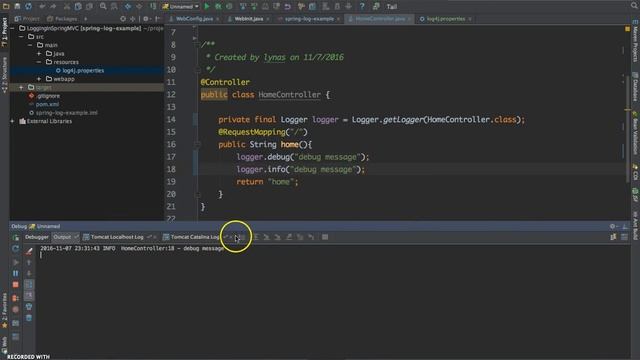Viewport: 640px width, 360px height.
Task: Switch to the WebInit.java editor tab
Action: (248, 19)
